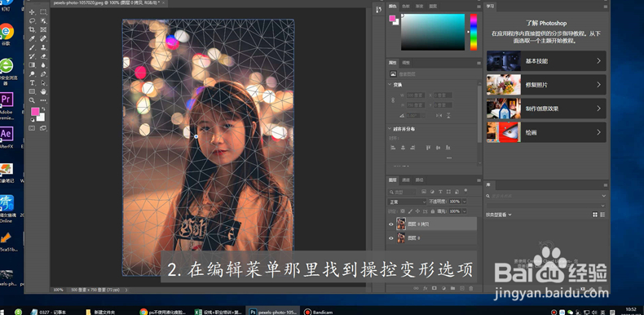This screenshot has width=644, height=315.
Task: Toggle type layer filter in Layers panel
Action: pyautogui.click(x=440, y=192)
